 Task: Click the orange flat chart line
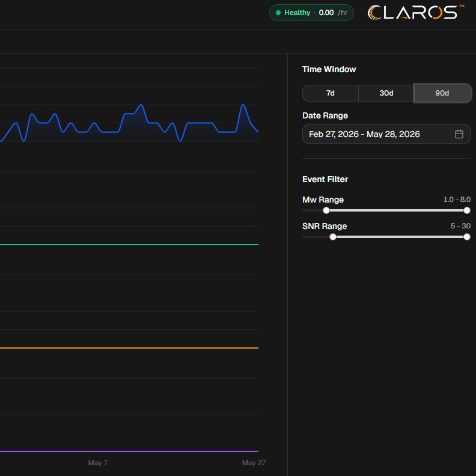129,348
